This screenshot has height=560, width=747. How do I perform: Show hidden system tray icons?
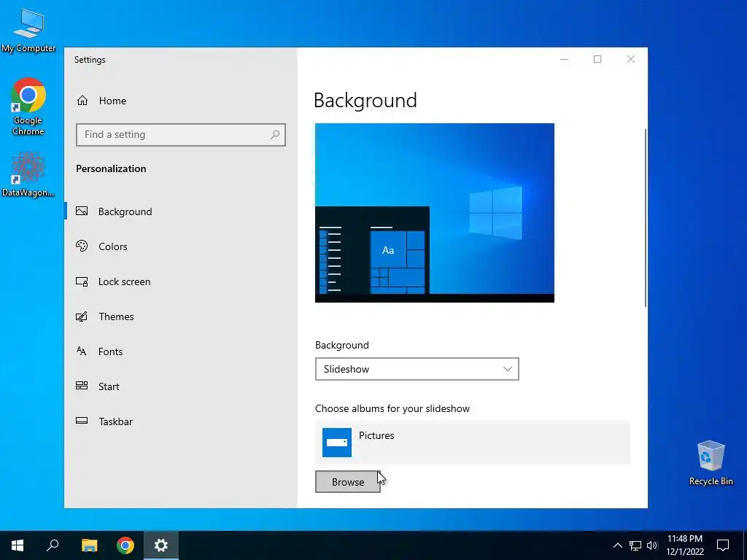coord(617,545)
